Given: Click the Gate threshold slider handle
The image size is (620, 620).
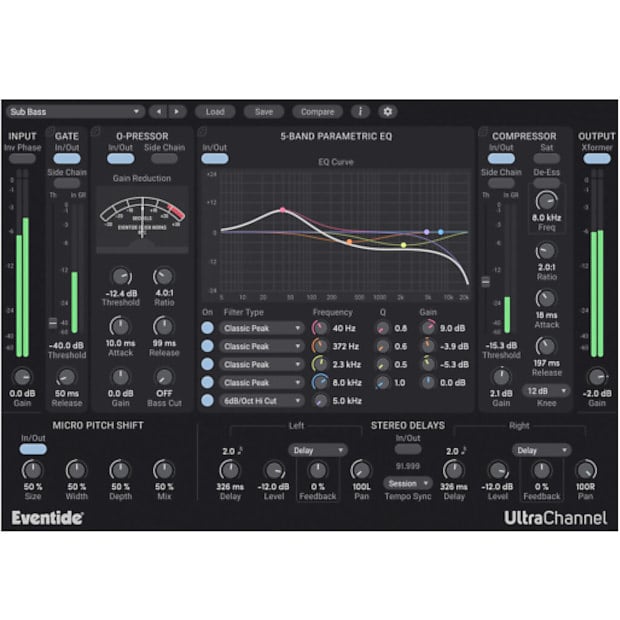Looking at the screenshot, I should [x=53, y=323].
